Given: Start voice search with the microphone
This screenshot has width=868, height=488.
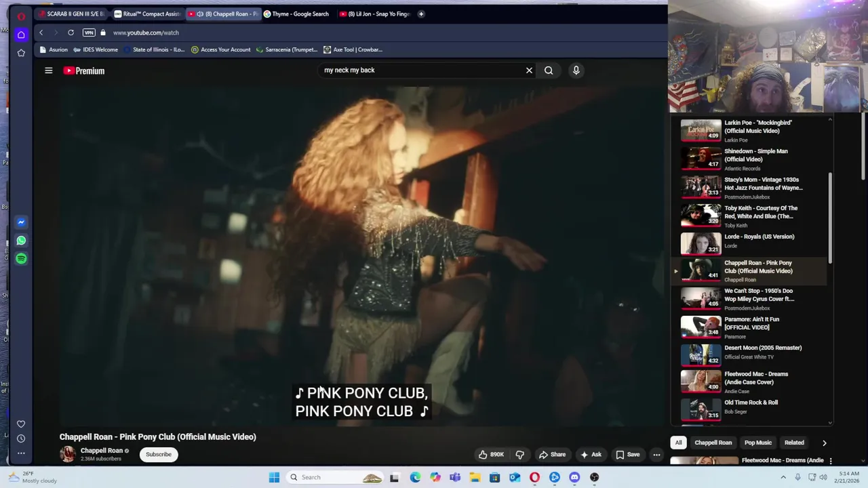Looking at the screenshot, I should (576, 70).
